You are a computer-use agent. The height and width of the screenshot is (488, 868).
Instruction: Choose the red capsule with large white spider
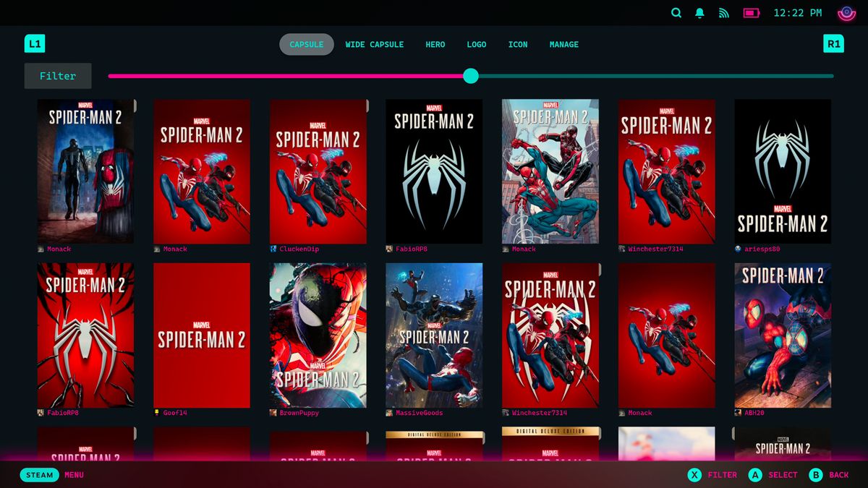pos(85,335)
